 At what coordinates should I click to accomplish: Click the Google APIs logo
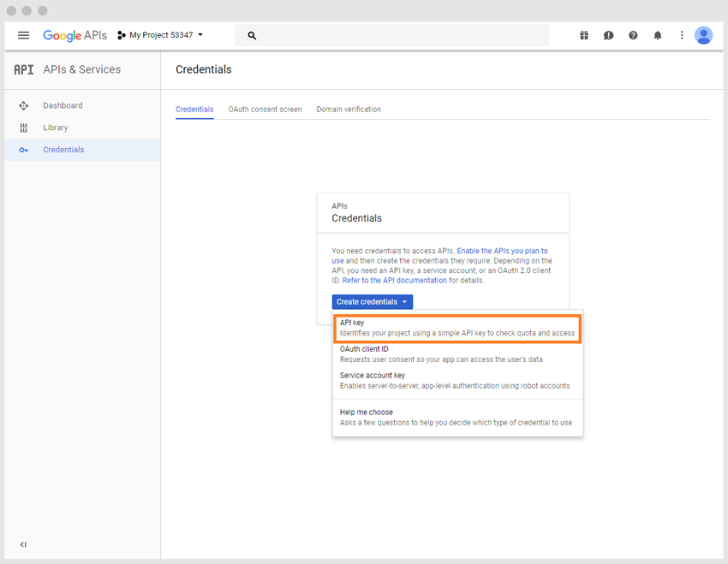point(75,35)
